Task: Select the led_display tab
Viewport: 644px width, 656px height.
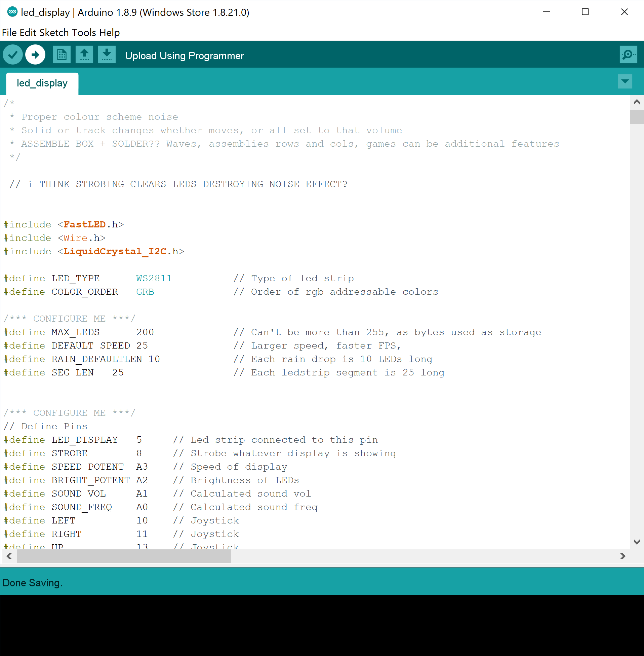Action: [x=42, y=83]
